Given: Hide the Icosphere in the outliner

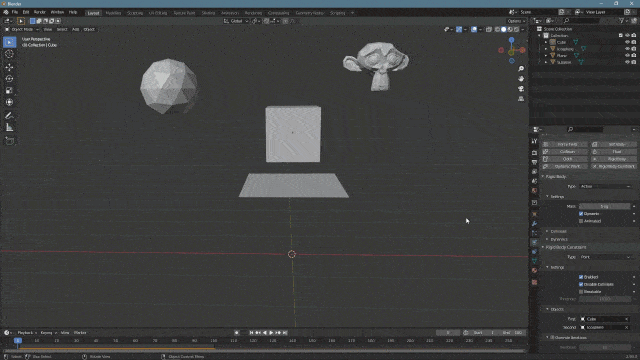Looking at the screenshot, I should tap(627, 49).
